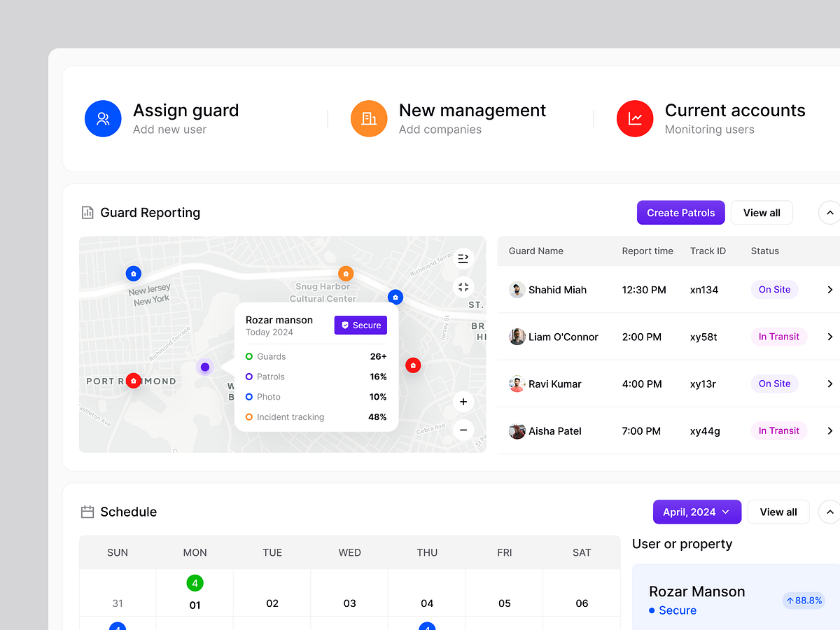Open the map list menu icon

coord(463,259)
